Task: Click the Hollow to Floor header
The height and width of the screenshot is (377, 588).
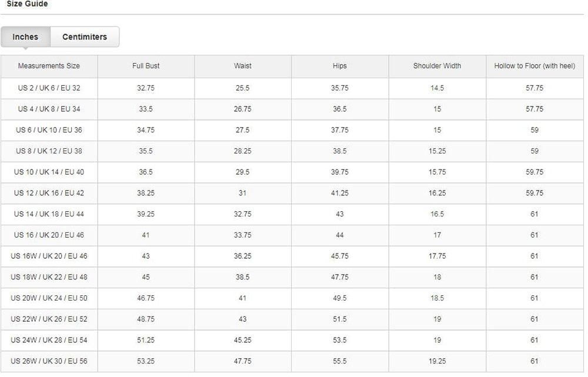Action: click(534, 66)
